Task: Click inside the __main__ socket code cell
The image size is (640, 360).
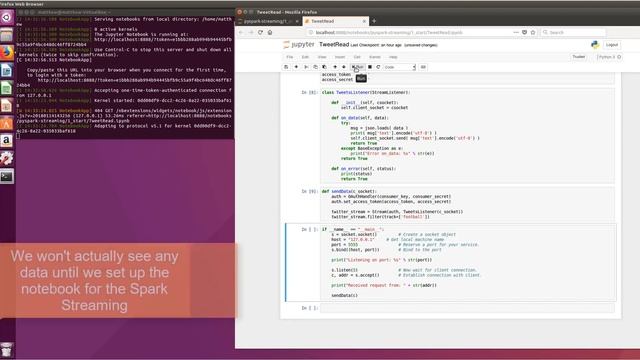Action: [x=467, y=262]
